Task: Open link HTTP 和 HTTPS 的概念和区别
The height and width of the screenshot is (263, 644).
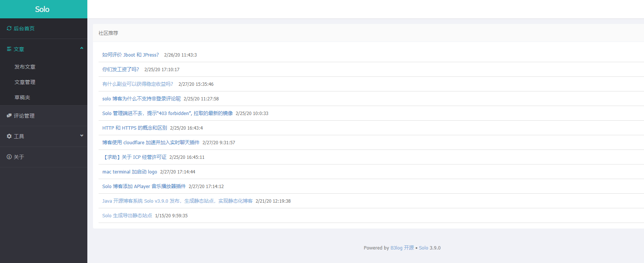Action: click(135, 128)
